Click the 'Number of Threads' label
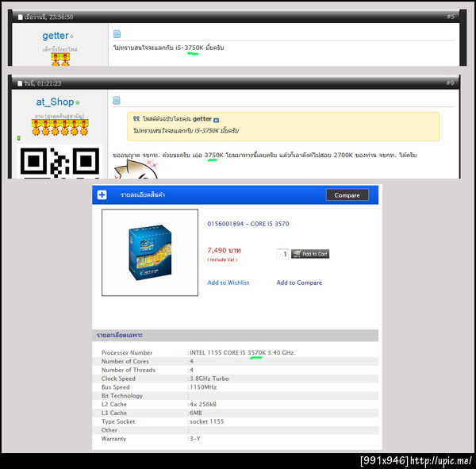This screenshot has height=469, width=476. (x=129, y=370)
